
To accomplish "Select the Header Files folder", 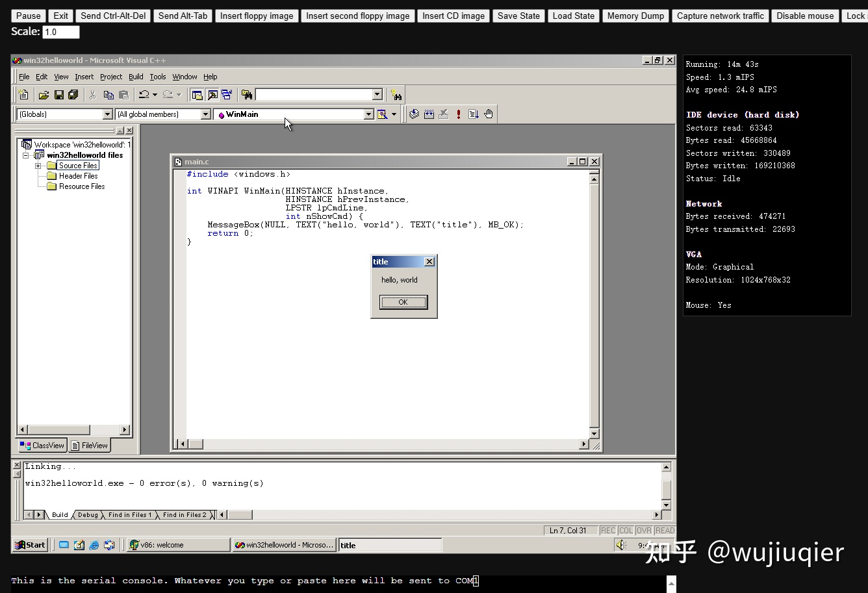I will point(78,176).
